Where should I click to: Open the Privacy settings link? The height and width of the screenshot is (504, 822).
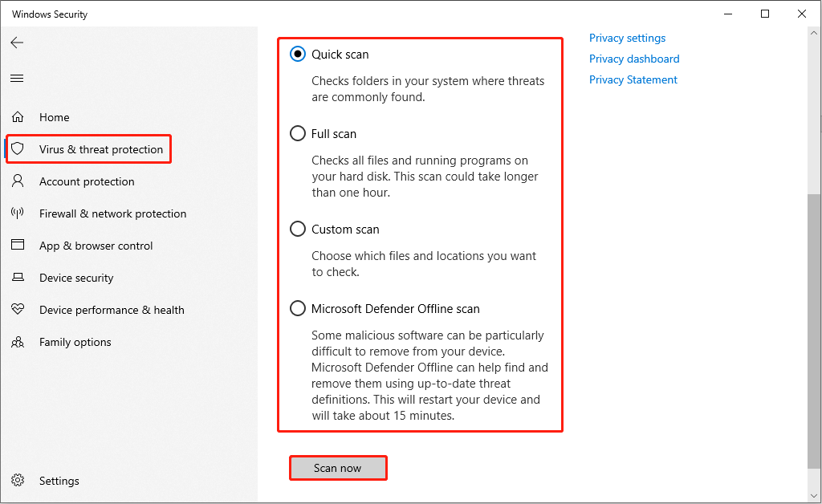627,38
